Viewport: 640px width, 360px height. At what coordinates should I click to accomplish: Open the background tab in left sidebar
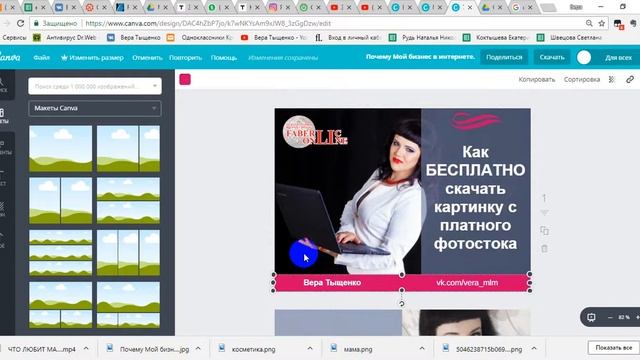[2, 209]
